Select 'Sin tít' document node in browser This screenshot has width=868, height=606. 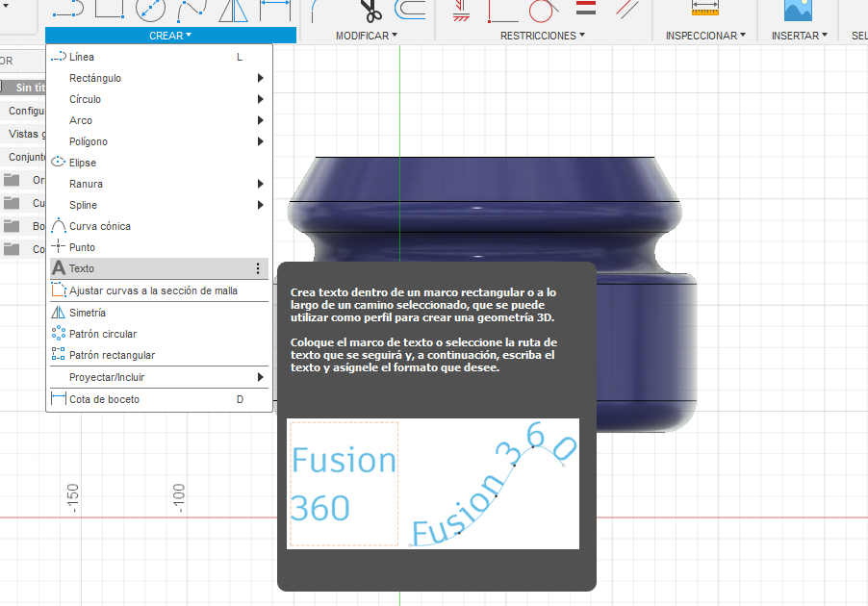coord(23,88)
